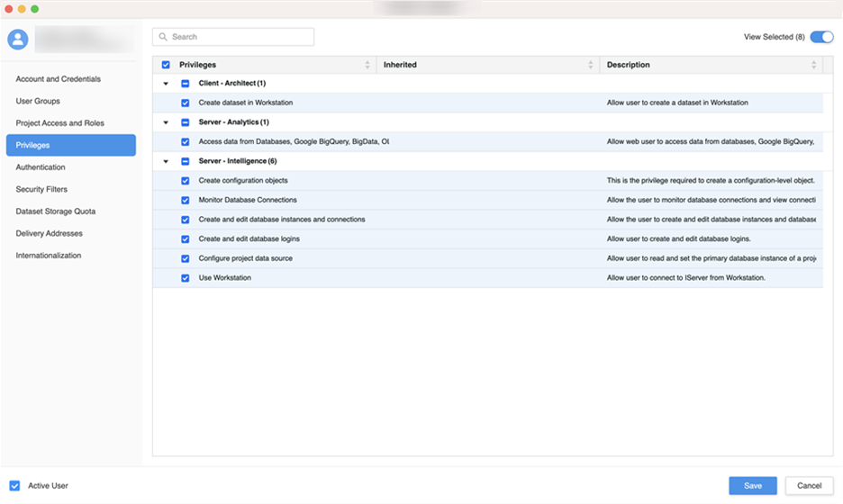Uncheck the Active User checkbox
This screenshot has width=843, height=504.
tap(14, 486)
